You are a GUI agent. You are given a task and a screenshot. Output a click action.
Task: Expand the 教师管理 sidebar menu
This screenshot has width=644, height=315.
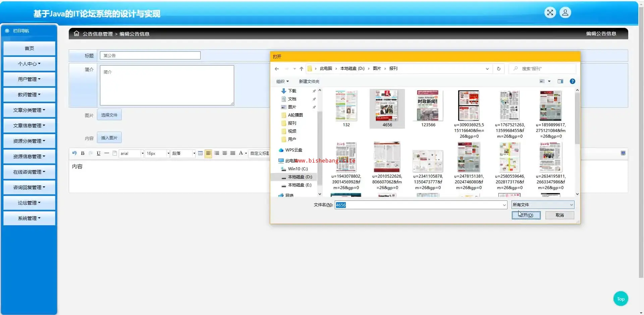[x=30, y=95]
